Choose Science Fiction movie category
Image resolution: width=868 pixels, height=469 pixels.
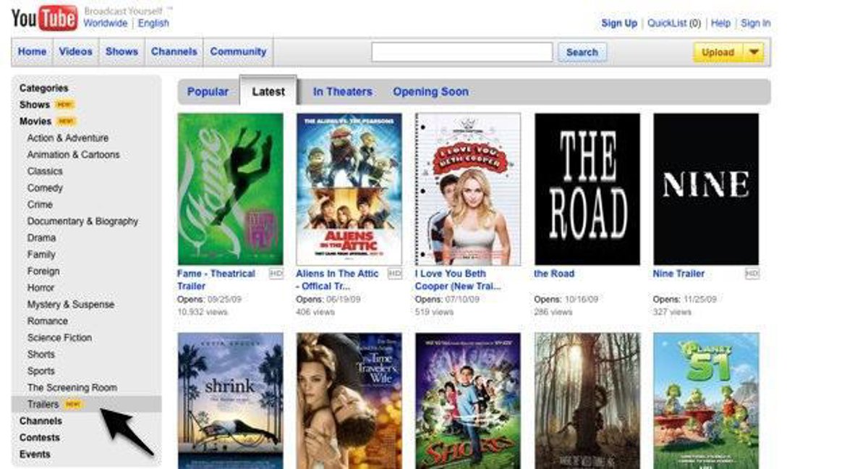coord(59,337)
